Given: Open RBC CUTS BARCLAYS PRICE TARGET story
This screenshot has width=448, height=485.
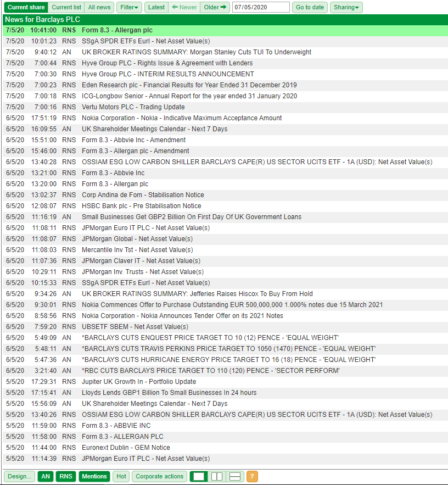Looking at the screenshot, I should click(225, 371).
